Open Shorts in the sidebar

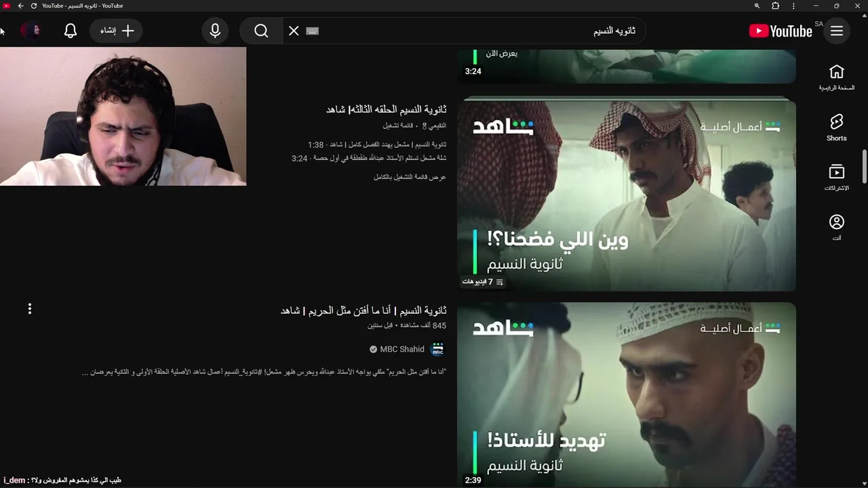pos(837,127)
